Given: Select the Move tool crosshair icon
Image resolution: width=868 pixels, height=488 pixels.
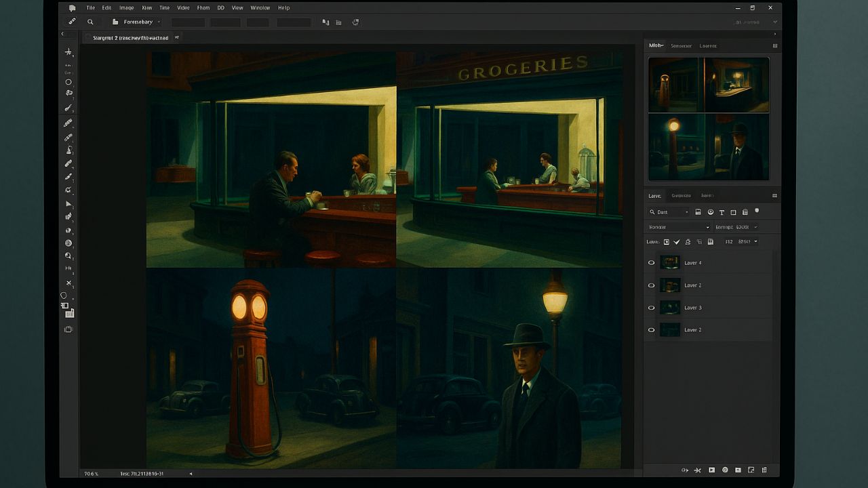Looking at the screenshot, I should pyautogui.click(x=68, y=52).
